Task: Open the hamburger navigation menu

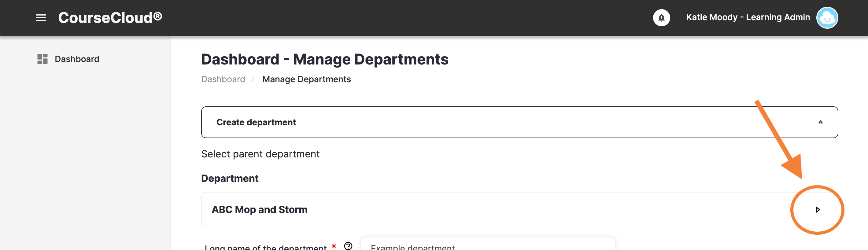Action: tap(41, 18)
